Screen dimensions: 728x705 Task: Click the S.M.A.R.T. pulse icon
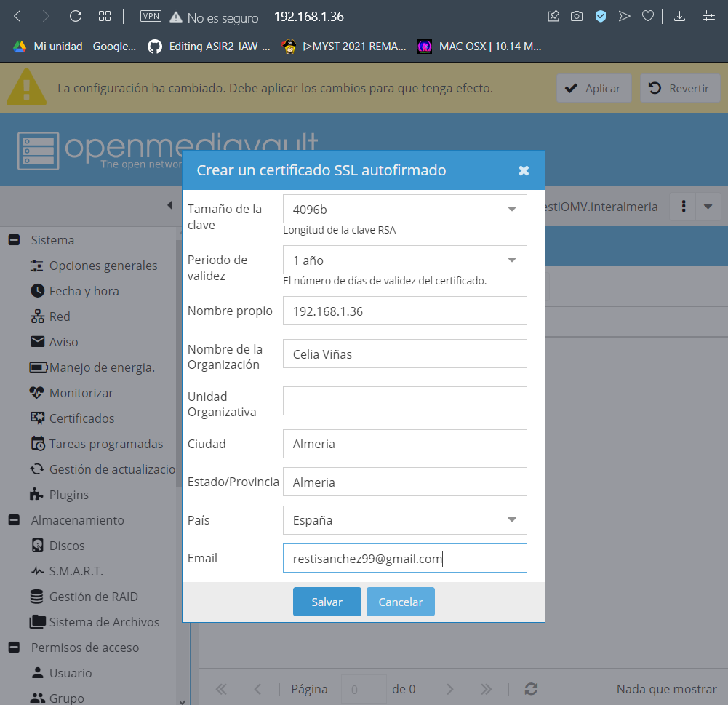pyautogui.click(x=38, y=571)
